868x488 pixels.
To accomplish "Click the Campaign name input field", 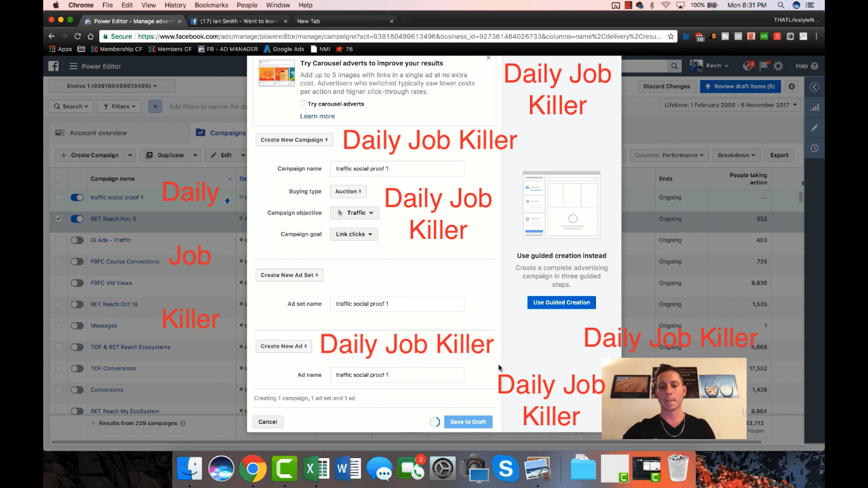I will click(x=397, y=168).
